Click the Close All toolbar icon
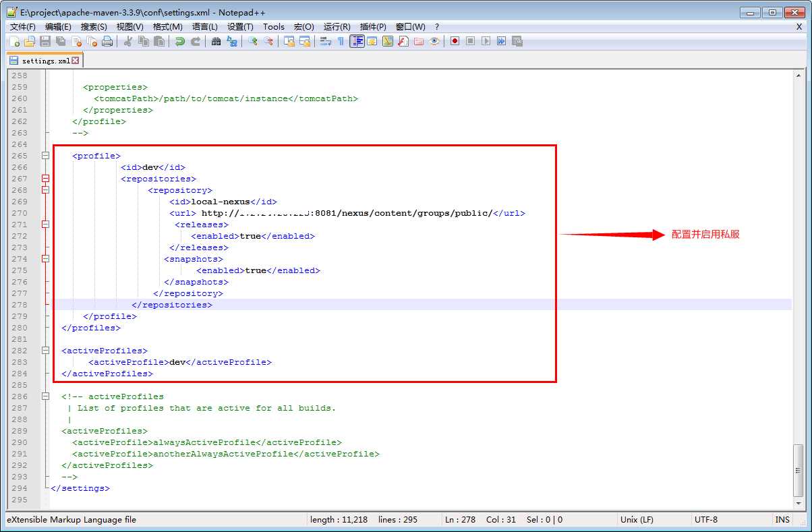 [92, 41]
